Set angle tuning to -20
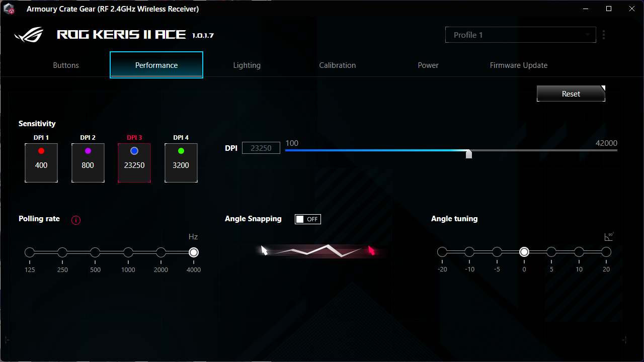The width and height of the screenshot is (644, 362). tap(442, 252)
